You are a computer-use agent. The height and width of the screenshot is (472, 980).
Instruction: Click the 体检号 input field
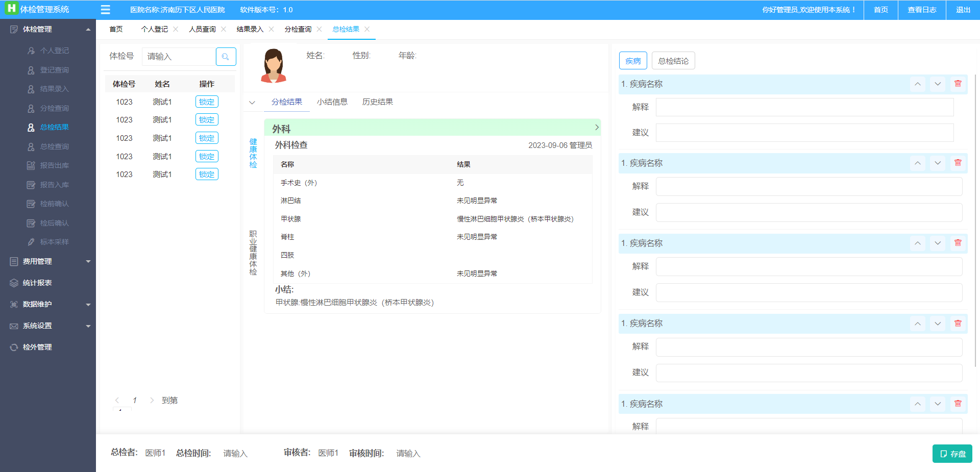pyautogui.click(x=179, y=57)
